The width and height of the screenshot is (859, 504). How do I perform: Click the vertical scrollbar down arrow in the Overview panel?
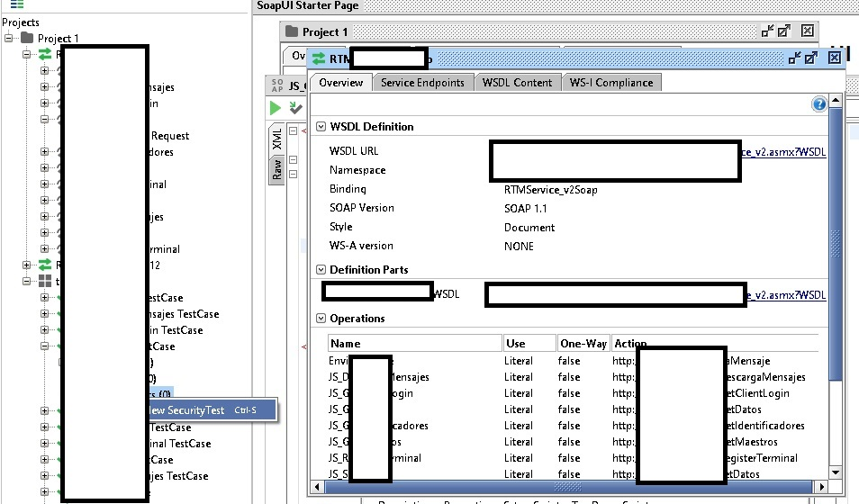[x=835, y=472]
